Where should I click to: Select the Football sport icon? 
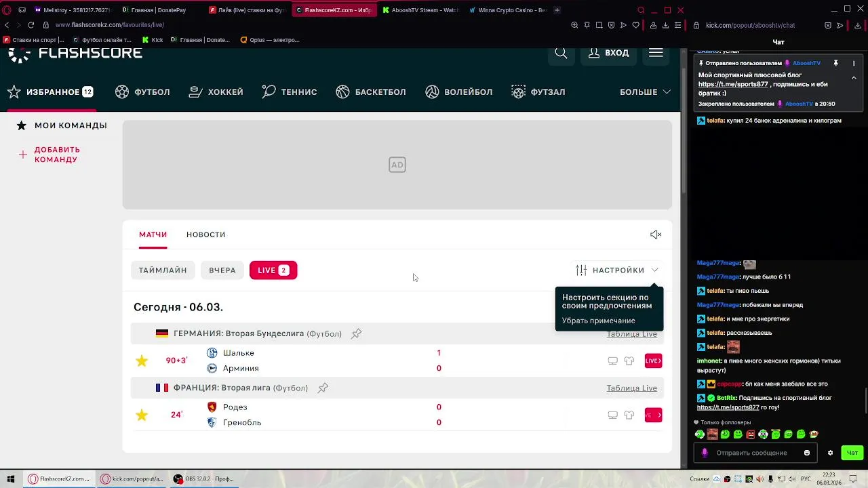coord(122,91)
